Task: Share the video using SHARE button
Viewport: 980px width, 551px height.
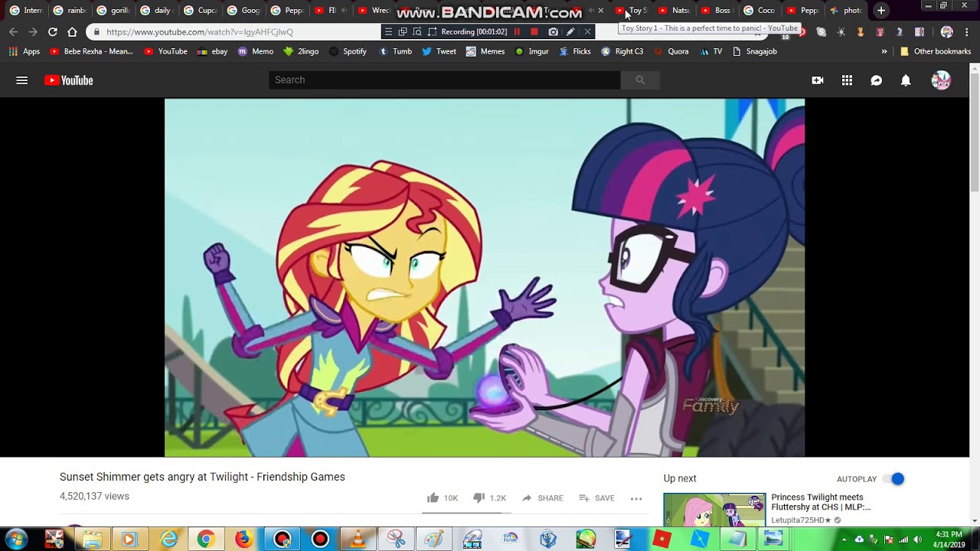Action: (542, 498)
